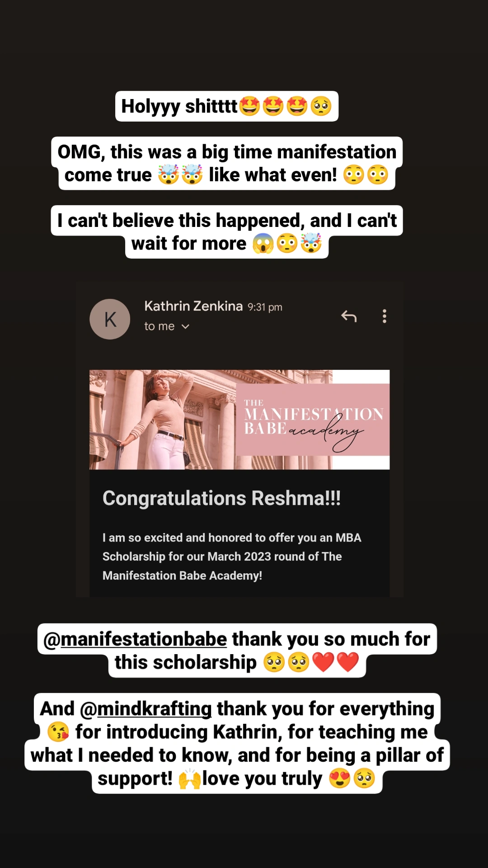Open the @manifestationbabe mention
488x868 pixels.
pyautogui.click(x=135, y=639)
